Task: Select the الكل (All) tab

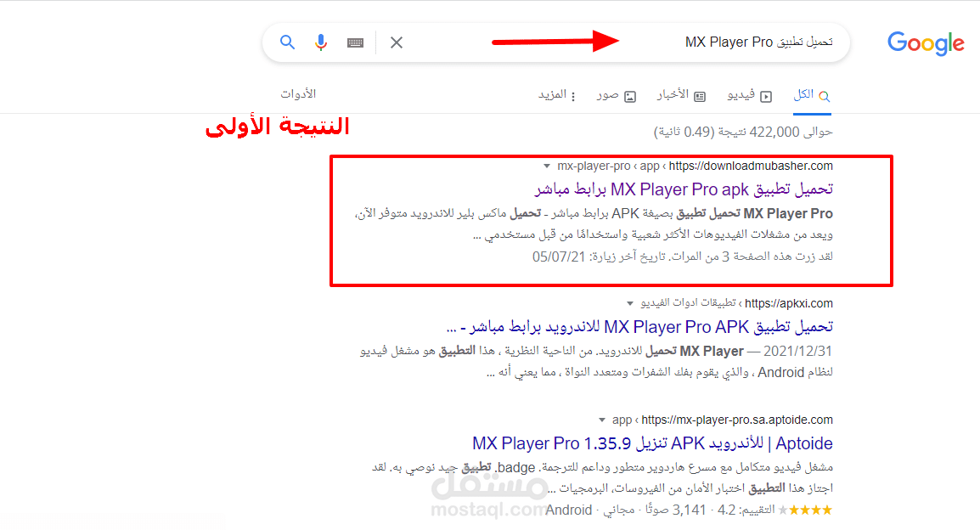Action: 812,95
